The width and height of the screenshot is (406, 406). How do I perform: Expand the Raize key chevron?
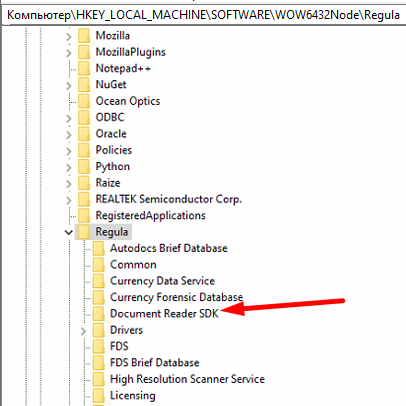click(x=69, y=183)
